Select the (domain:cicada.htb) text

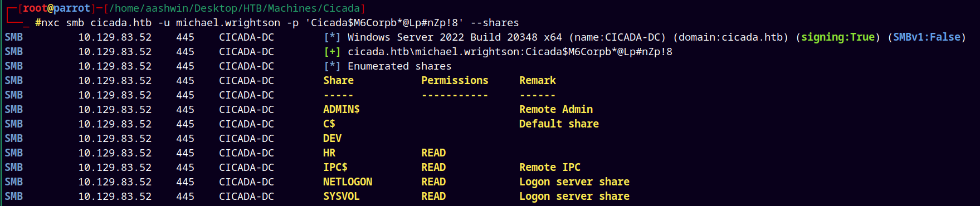(731, 37)
